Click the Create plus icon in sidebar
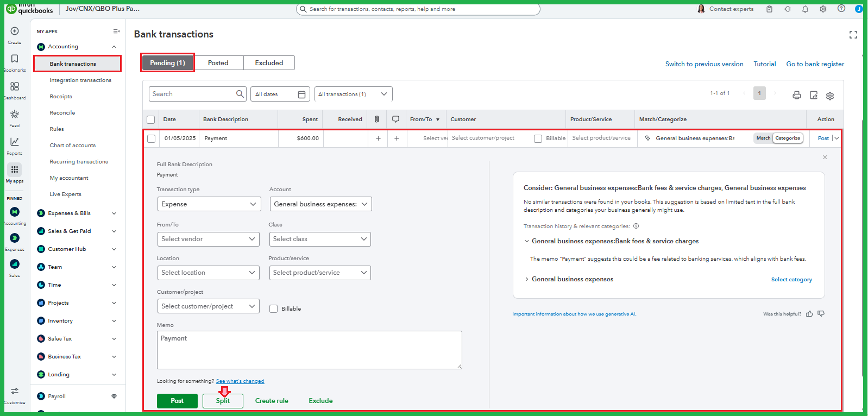The image size is (868, 416). tap(15, 31)
